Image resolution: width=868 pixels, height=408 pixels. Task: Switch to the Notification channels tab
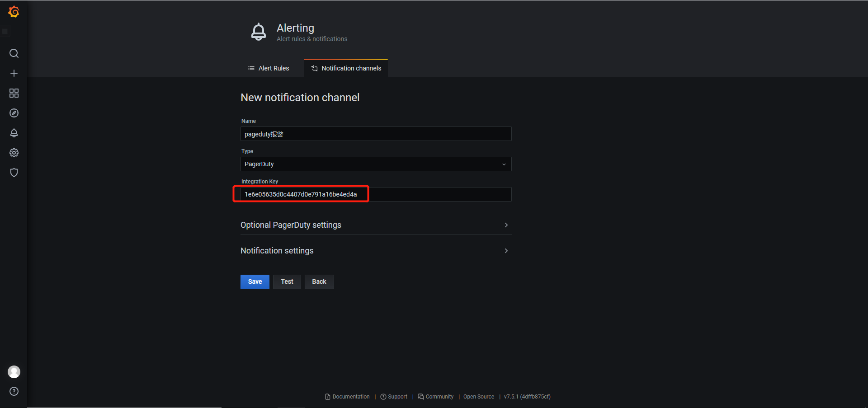click(x=346, y=68)
